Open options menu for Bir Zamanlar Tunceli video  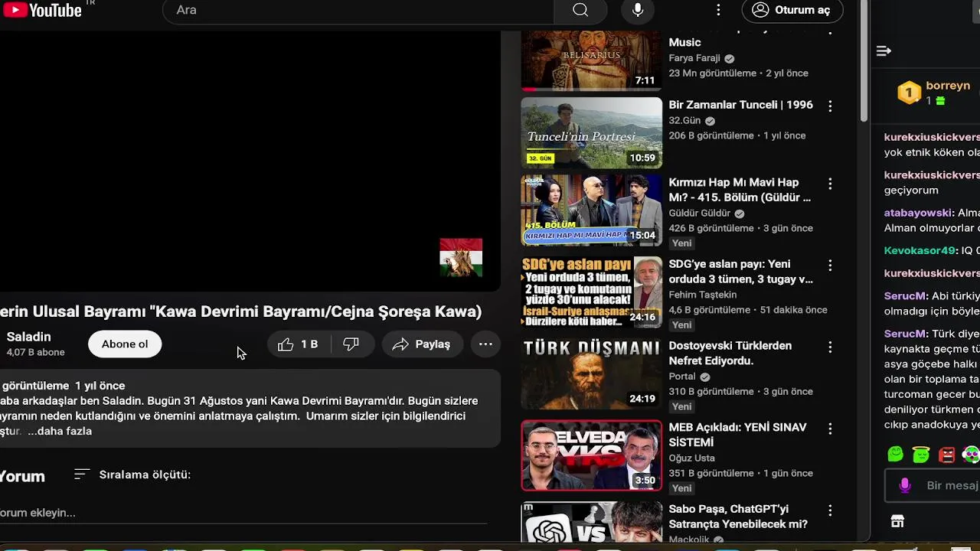830,106
